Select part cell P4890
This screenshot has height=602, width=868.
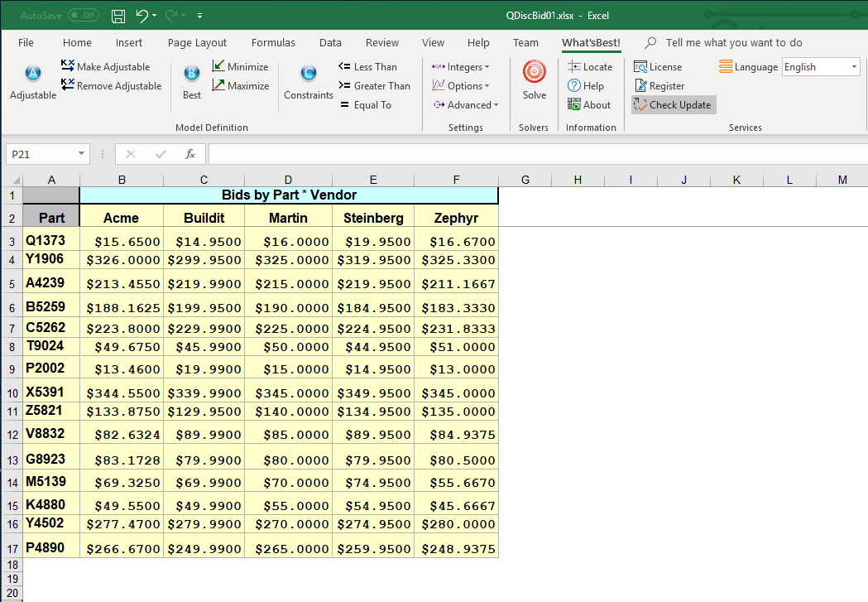point(51,547)
